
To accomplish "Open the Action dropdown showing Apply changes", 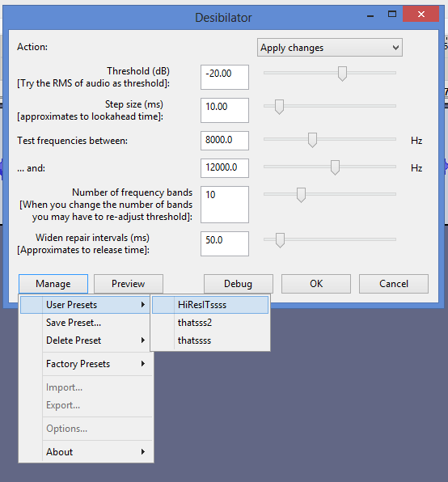I will pos(329,48).
